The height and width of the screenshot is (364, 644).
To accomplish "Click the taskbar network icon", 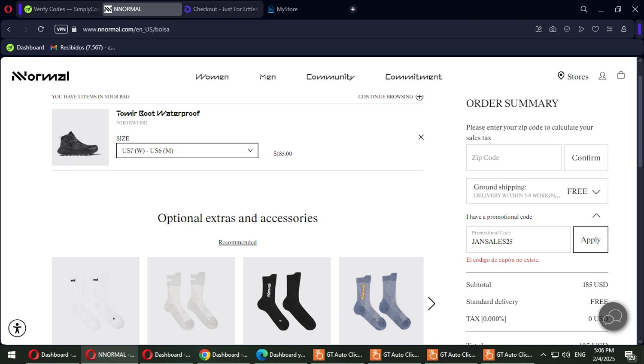I will [555, 355].
